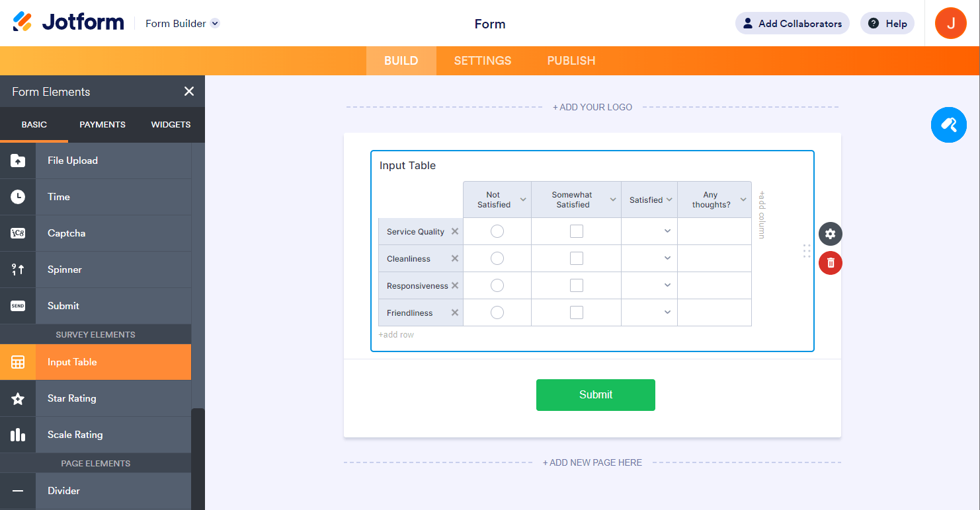Click the File Upload element icon
The width and height of the screenshot is (980, 510).
pyautogui.click(x=18, y=161)
